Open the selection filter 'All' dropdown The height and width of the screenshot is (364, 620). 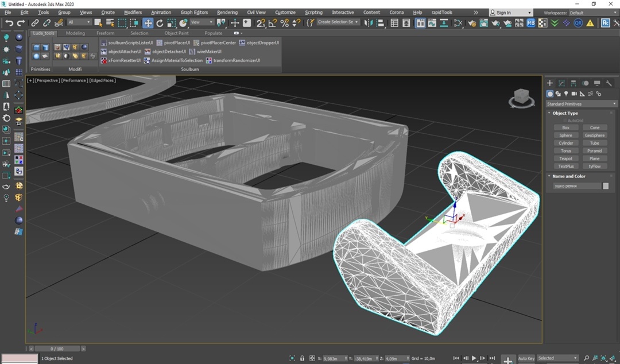(79, 22)
